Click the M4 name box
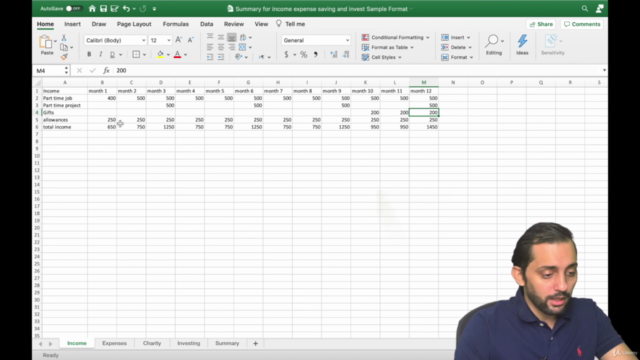The height and width of the screenshot is (360, 640). (x=50, y=71)
